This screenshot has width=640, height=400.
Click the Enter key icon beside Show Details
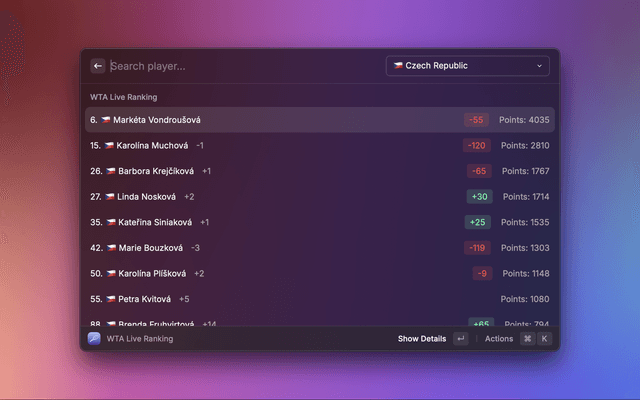pyautogui.click(x=461, y=338)
